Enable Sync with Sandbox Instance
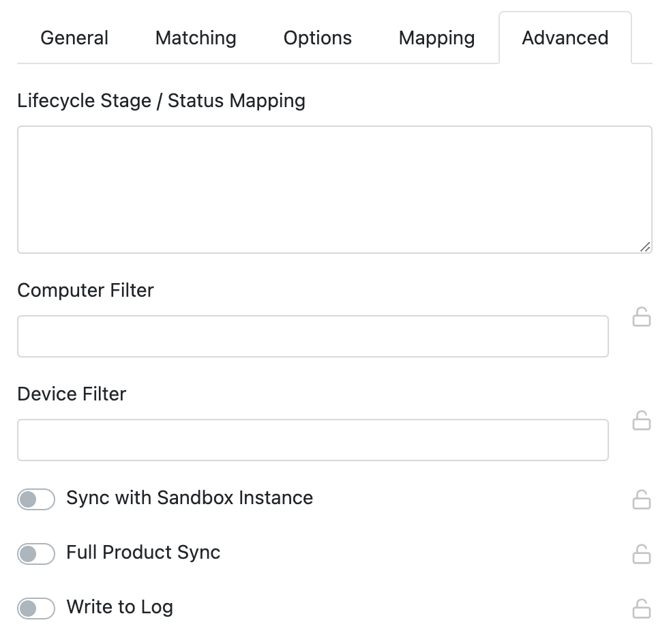The width and height of the screenshot is (671, 644). pos(35,499)
